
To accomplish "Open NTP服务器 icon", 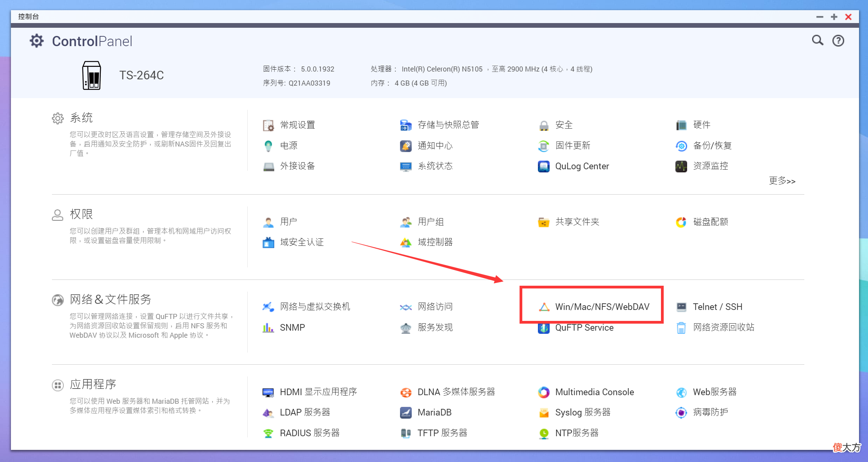I will point(544,433).
